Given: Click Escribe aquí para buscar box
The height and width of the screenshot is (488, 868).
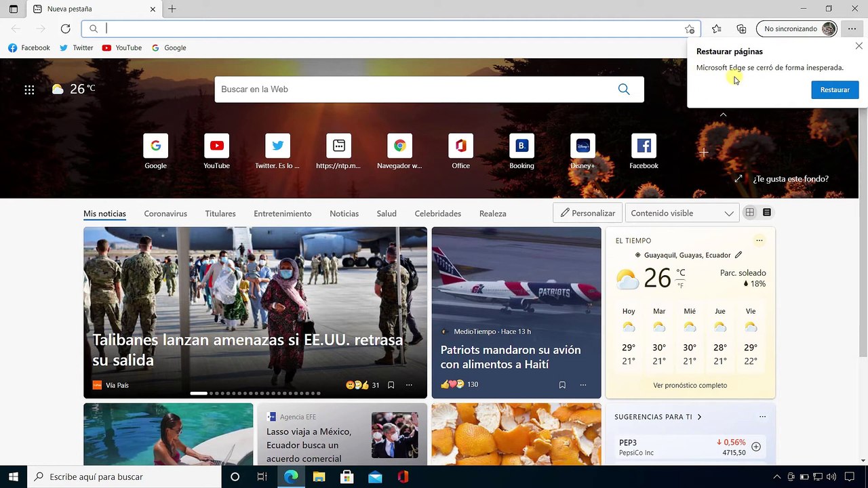Looking at the screenshot, I should [x=125, y=476].
